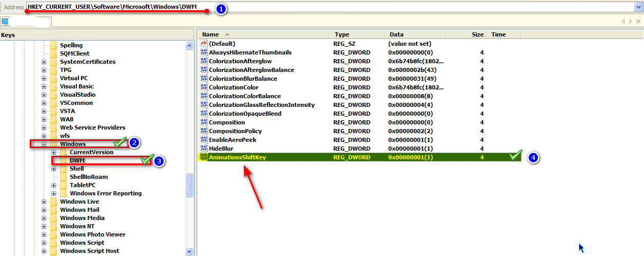Close the current tab with X

[638, 22]
